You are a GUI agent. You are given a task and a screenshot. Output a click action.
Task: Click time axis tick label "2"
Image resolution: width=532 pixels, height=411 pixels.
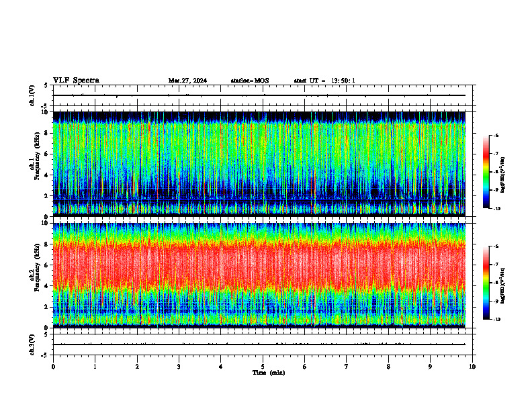point(137,367)
